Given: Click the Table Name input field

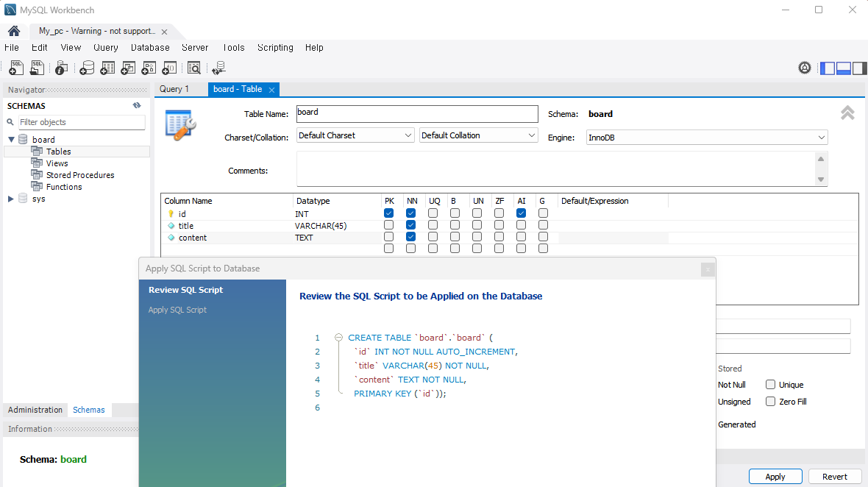Looking at the screenshot, I should tap(417, 114).
